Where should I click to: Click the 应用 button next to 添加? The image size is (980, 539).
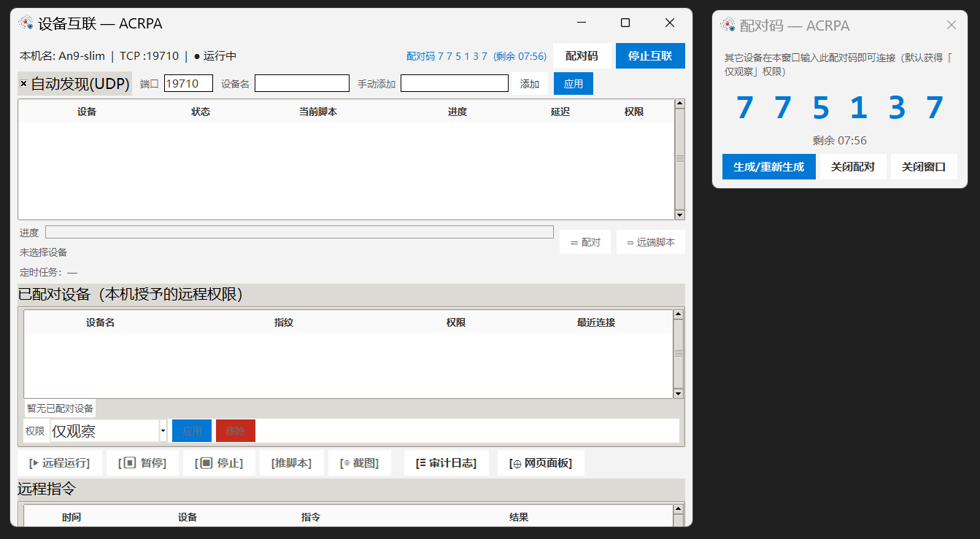[x=574, y=84]
